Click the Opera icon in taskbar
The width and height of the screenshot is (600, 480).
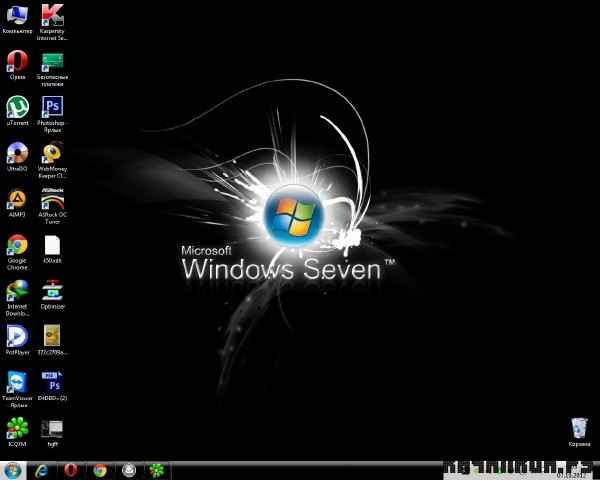71,470
